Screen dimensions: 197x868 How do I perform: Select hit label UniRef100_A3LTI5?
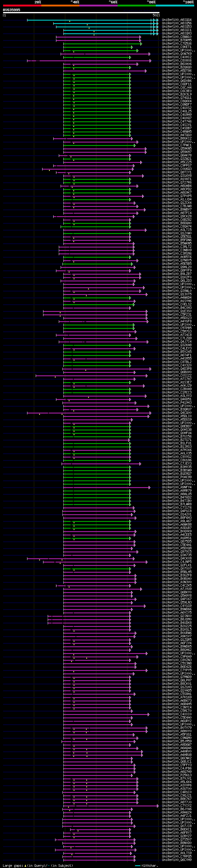(177, 230)
